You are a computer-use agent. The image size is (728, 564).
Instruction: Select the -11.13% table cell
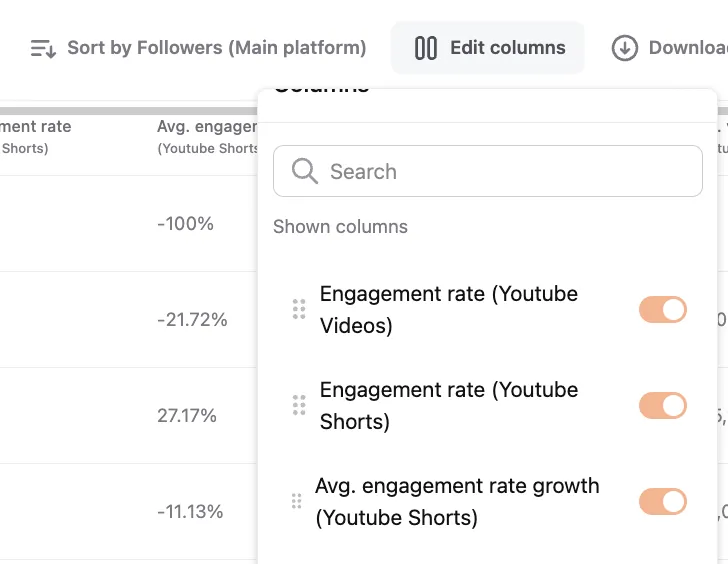coord(190,512)
